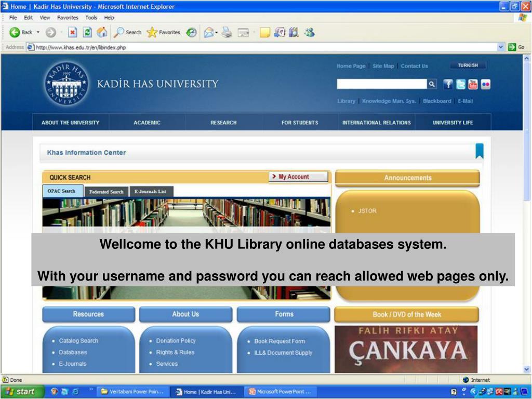Open the Edit menu

(x=29, y=18)
